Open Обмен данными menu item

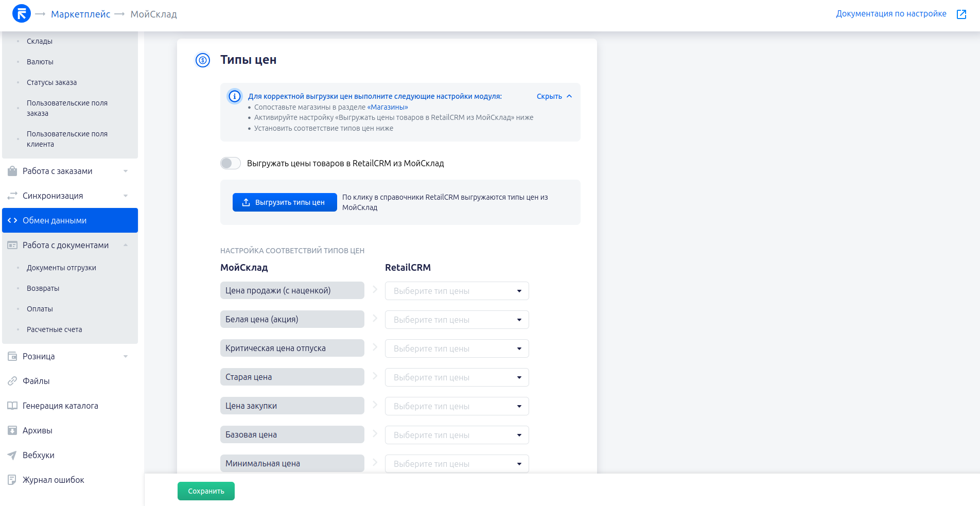coord(70,220)
